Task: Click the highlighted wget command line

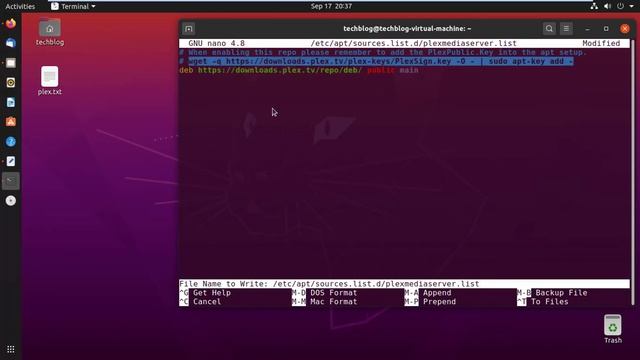Action: 381,61
